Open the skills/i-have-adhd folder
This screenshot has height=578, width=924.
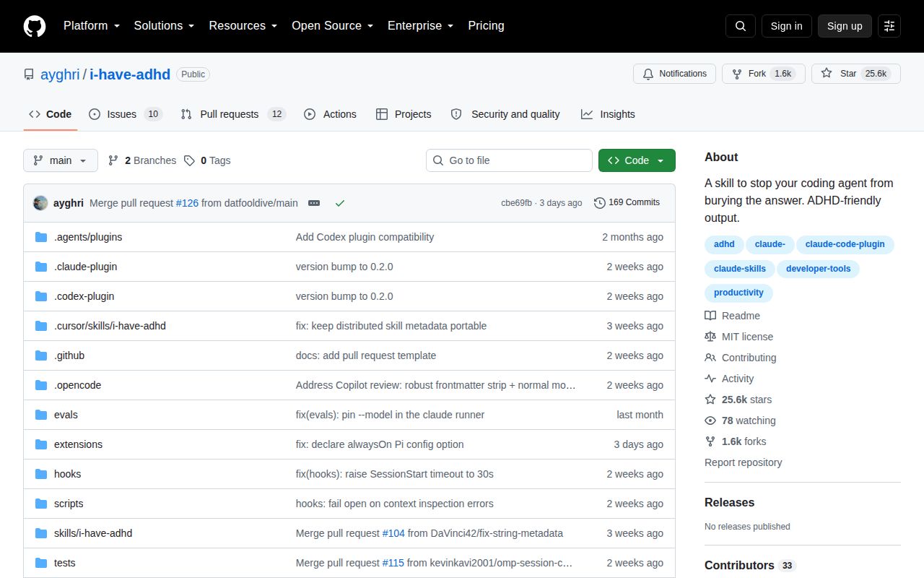pos(93,533)
